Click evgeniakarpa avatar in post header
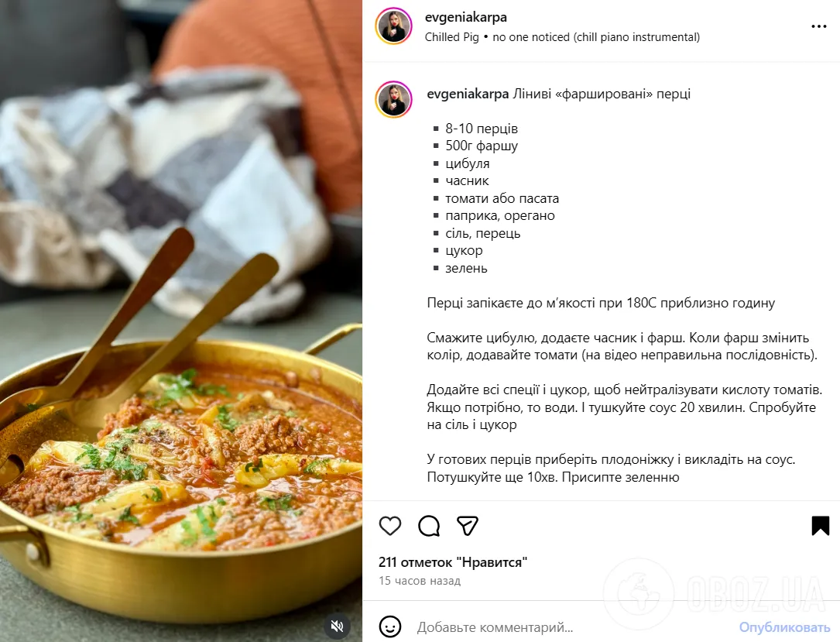 (x=394, y=26)
